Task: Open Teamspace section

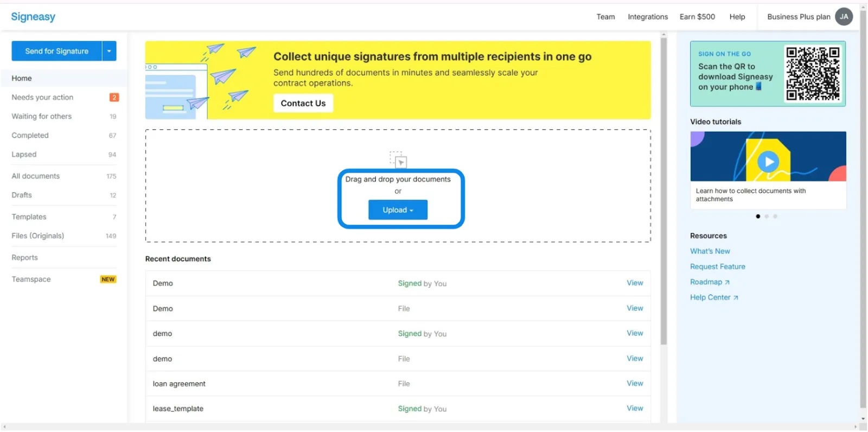Action: coord(31,279)
